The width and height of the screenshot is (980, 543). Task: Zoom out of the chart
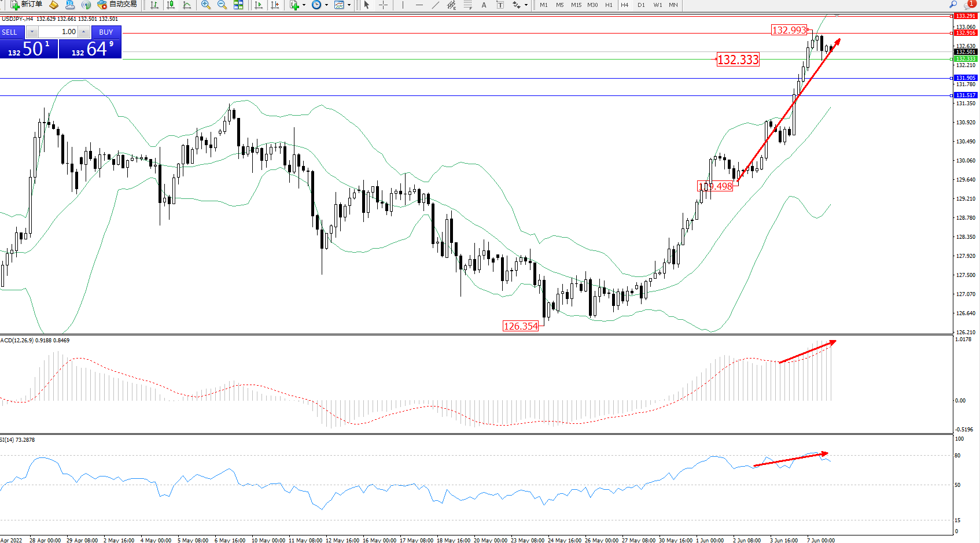click(222, 5)
